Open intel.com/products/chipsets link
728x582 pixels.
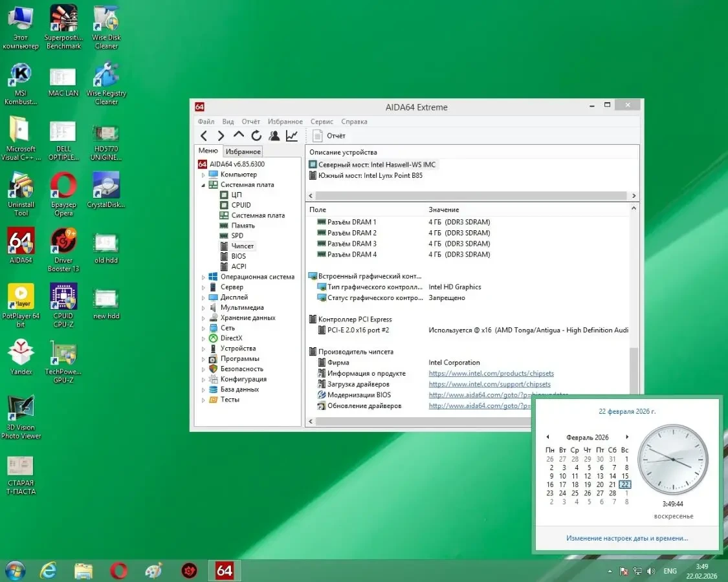(x=491, y=374)
